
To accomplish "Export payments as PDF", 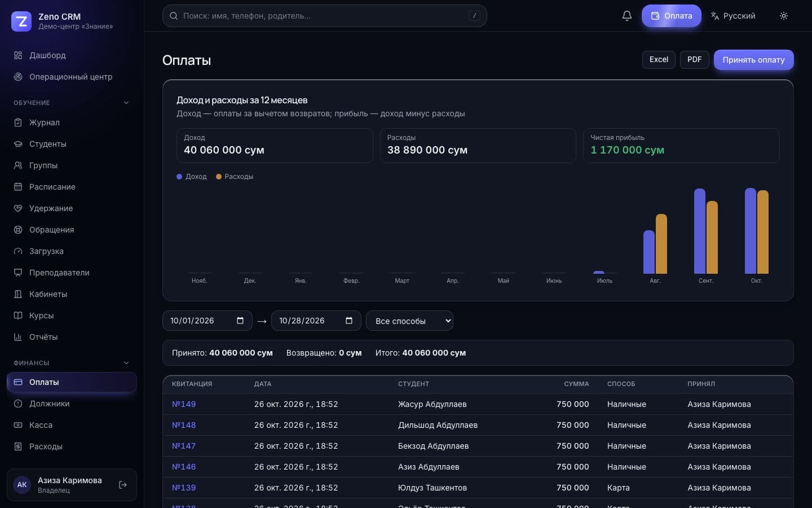I will (x=695, y=60).
